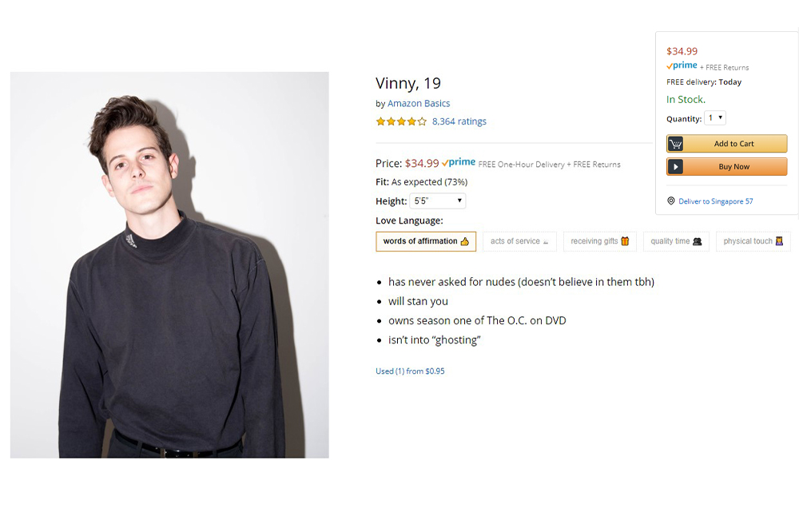Choose the quality time love language option
Image resolution: width=799 pixels, height=532 pixels.
click(x=676, y=241)
